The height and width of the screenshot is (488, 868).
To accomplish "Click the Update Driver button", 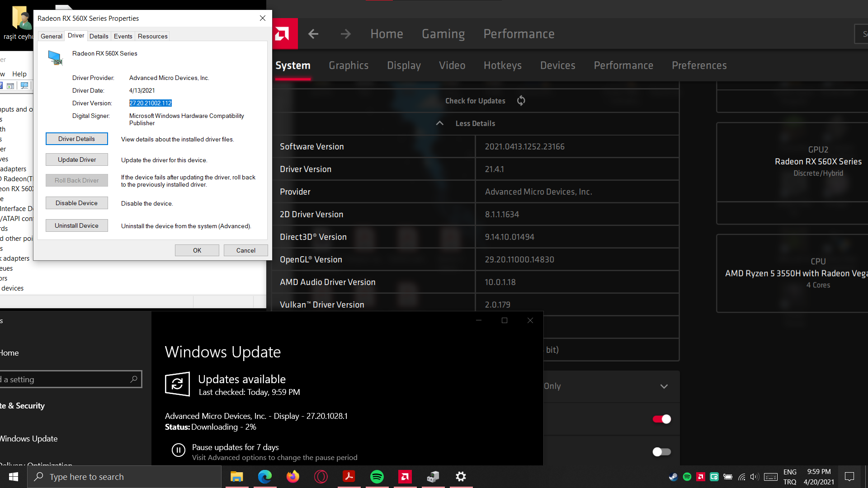I will (77, 160).
